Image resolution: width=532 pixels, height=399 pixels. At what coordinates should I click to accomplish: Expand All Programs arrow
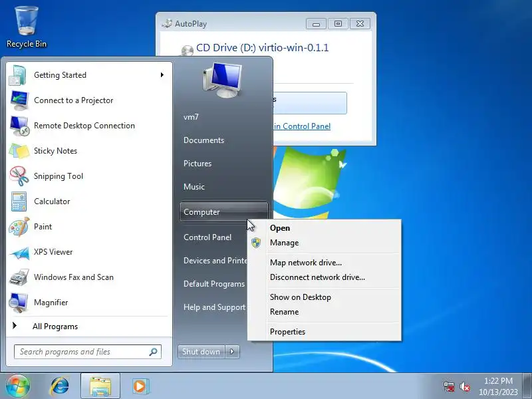(15, 326)
